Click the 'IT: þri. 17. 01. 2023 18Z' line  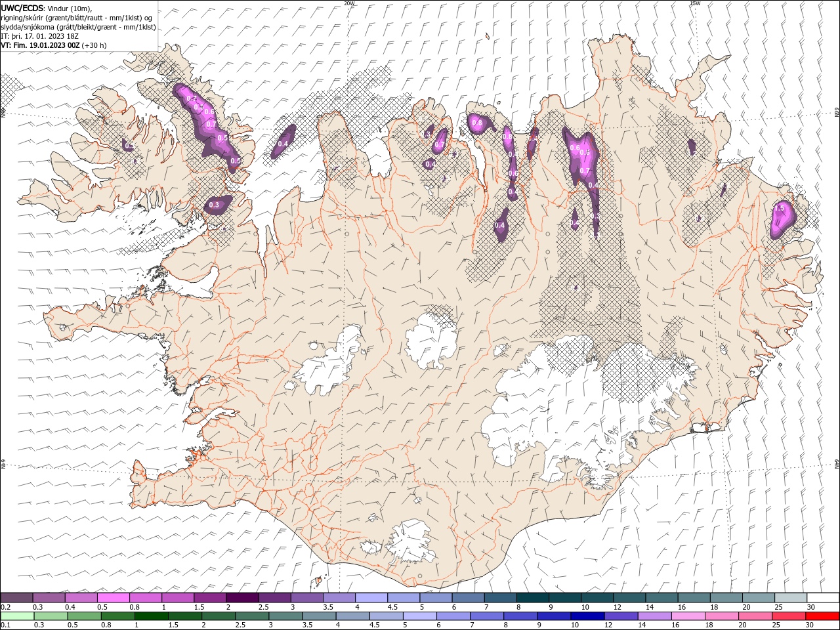[39, 36]
